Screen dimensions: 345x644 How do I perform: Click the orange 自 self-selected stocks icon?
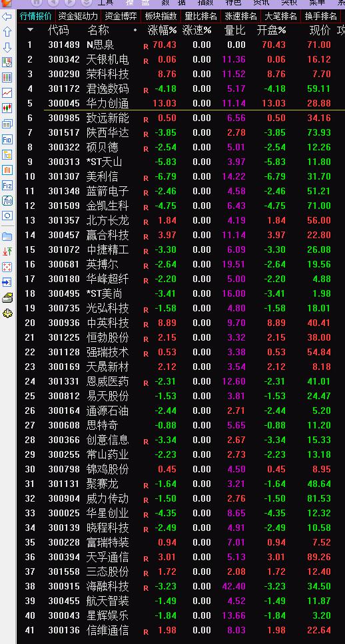tap(7, 170)
